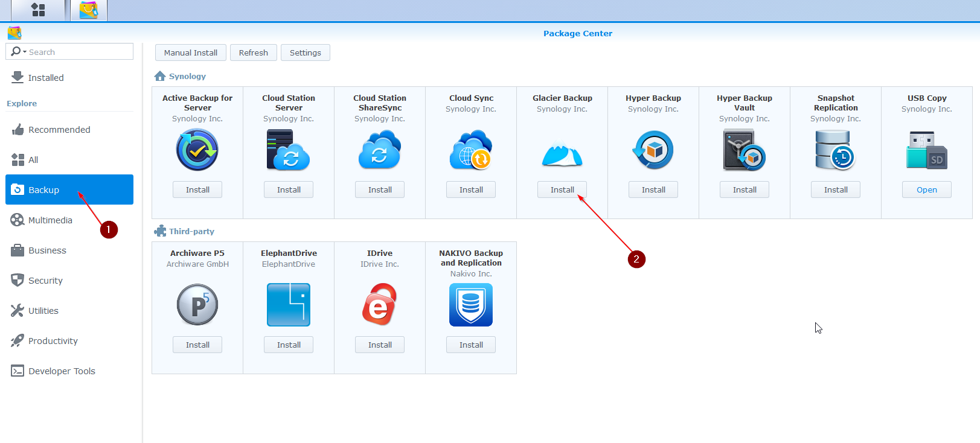
Task: Click the Manual Install button
Action: (191, 53)
